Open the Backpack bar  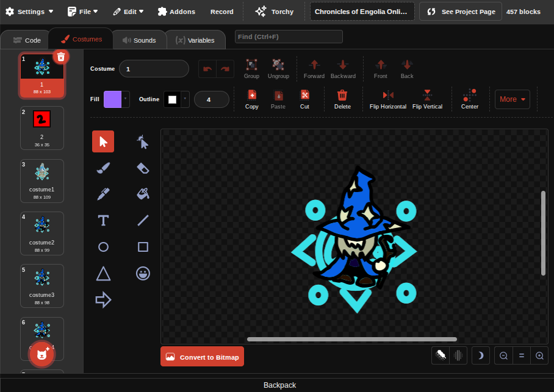(279, 385)
